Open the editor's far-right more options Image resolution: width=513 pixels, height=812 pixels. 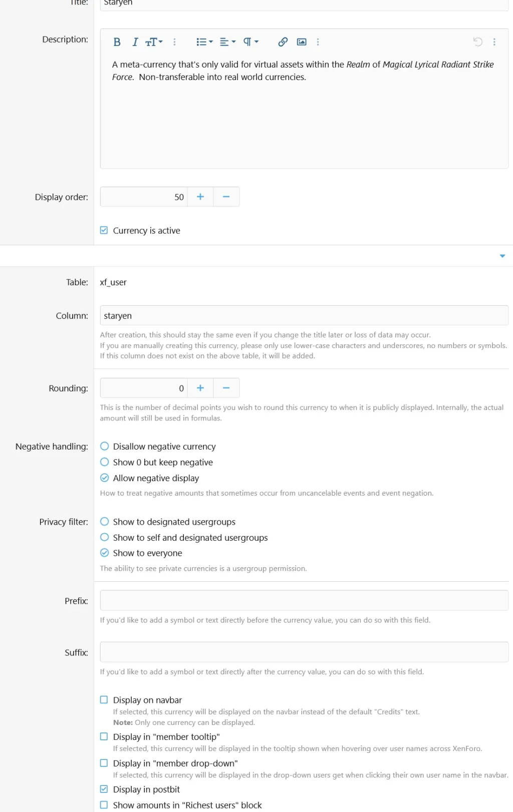[x=494, y=42]
